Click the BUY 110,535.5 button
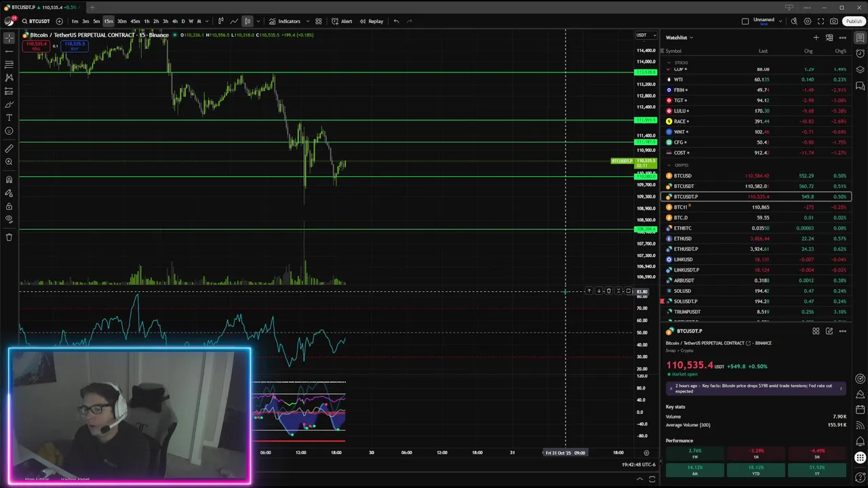Image resolution: width=868 pixels, height=488 pixels. point(74,46)
